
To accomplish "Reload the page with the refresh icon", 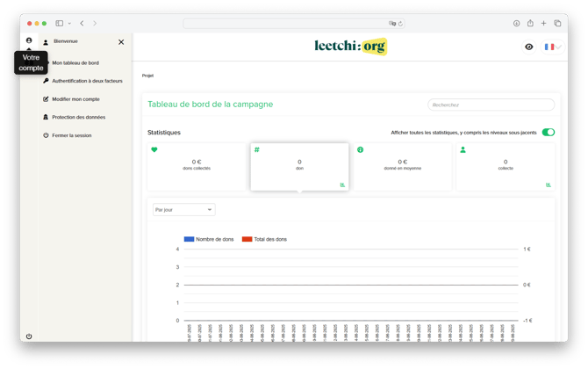I will click(400, 23).
